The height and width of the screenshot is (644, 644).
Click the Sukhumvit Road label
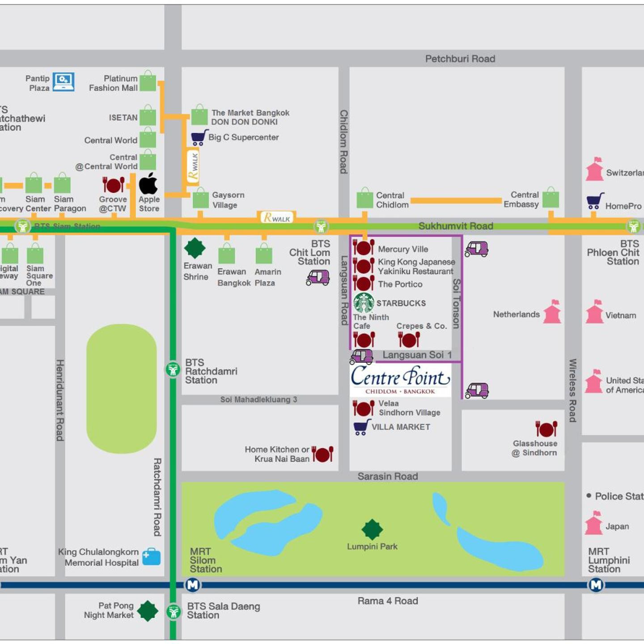[456, 226]
